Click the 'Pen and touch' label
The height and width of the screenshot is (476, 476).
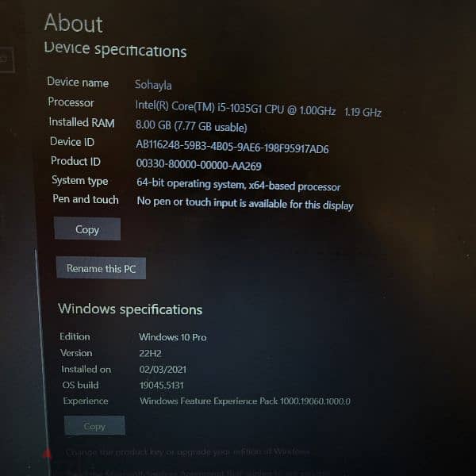(x=86, y=199)
